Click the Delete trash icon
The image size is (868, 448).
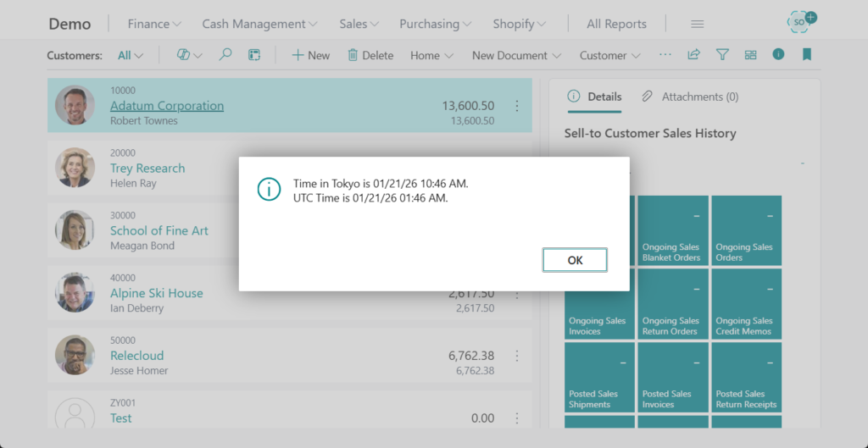353,55
